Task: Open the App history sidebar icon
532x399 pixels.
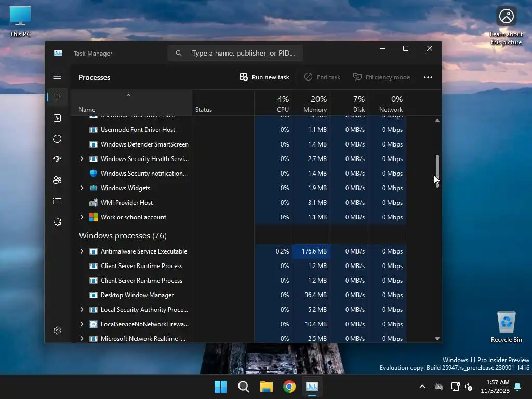Action: pyautogui.click(x=57, y=138)
